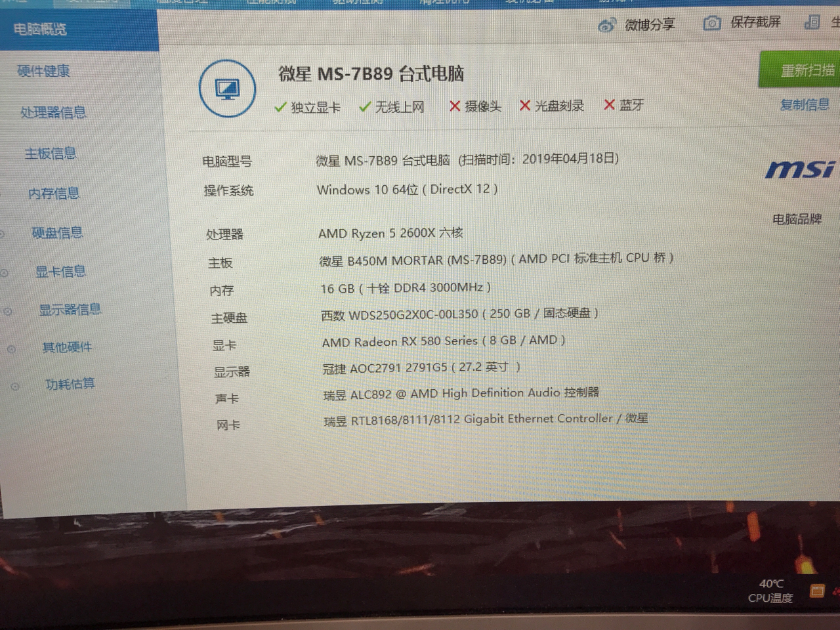The height and width of the screenshot is (630, 840).
Task: Click the msi brand logo
Action: [801, 169]
